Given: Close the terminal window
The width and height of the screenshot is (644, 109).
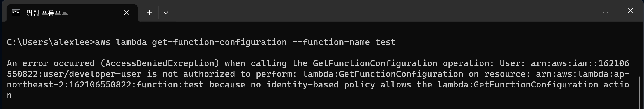Looking at the screenshot, I should pyautogui.click(x=630, y=10).
